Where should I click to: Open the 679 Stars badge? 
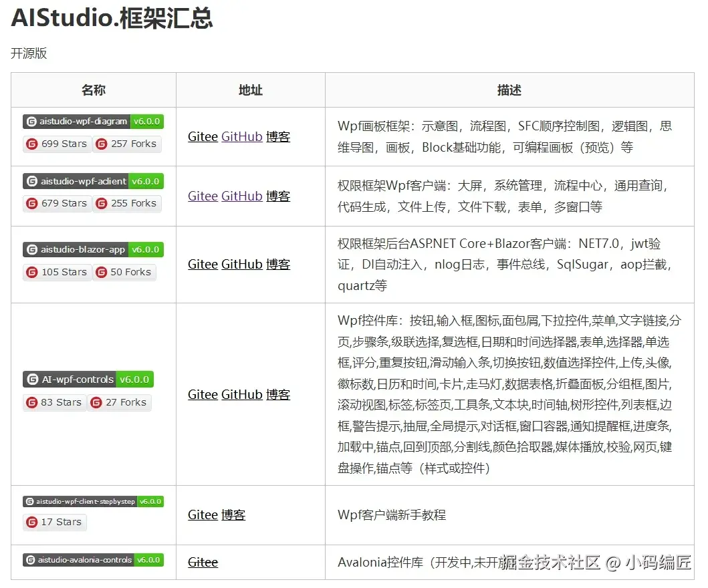coord(57,204)
